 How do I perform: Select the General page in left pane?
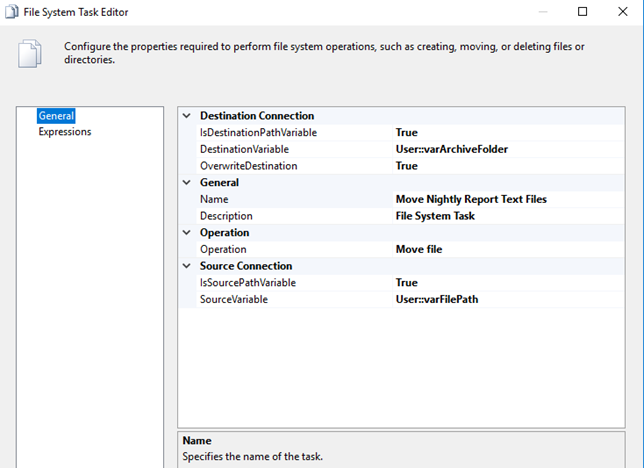pyautogui.click(x=56, y=116)
